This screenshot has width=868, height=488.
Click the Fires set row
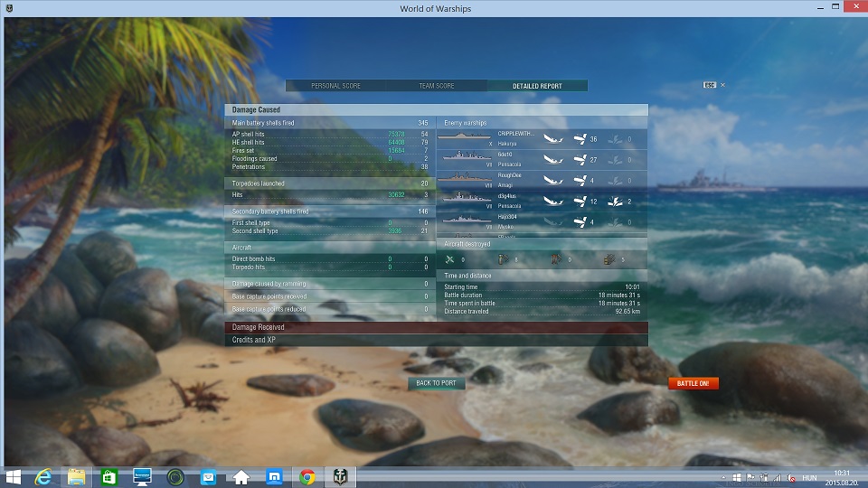click(x=330, y=151)
